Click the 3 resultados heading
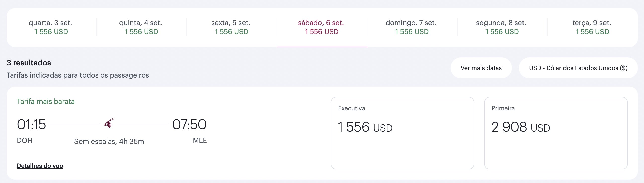Viewport: 644px width, 183px height. pyautogui.click(x=29, y=63)
